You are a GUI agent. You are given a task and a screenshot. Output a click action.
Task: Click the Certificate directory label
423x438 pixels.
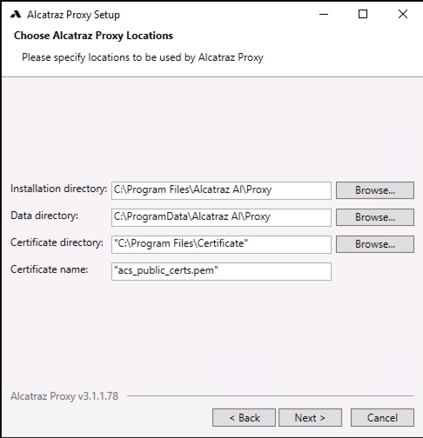pos(57,243)
